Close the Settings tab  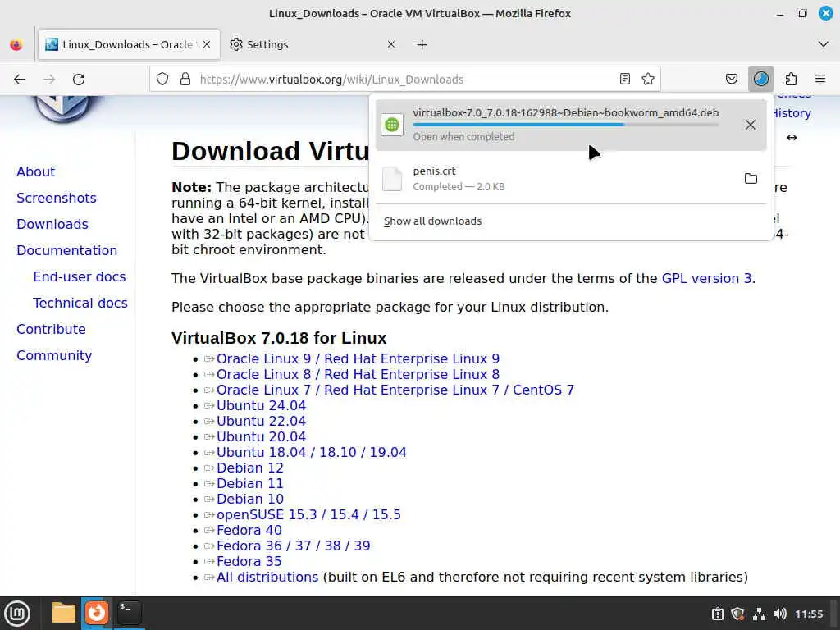[x=391, y=44]
